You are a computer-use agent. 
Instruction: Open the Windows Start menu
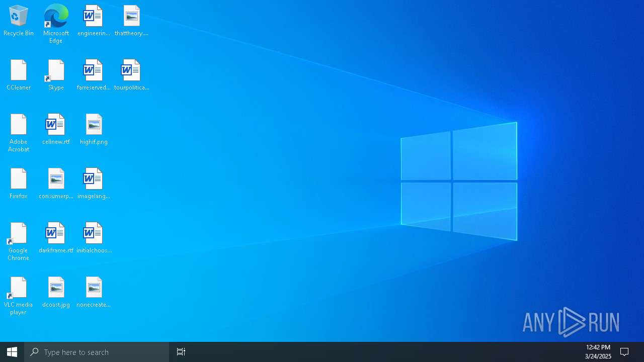click(x=12, y=352)
